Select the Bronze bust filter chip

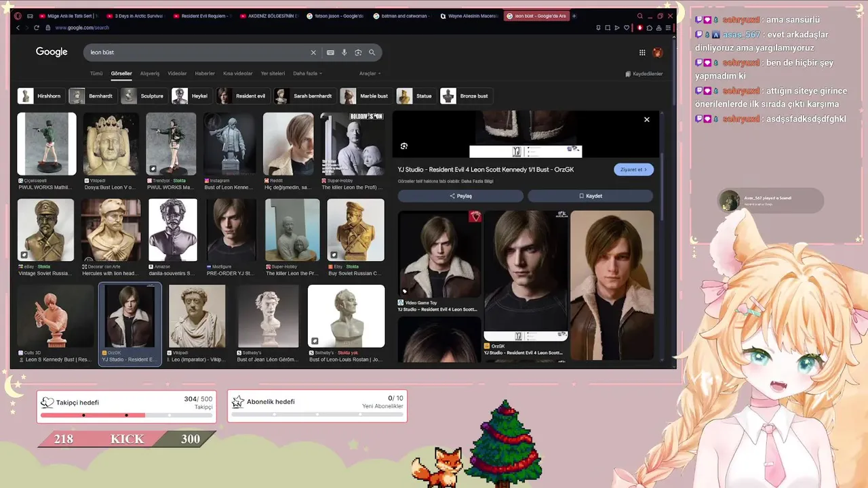465,96
